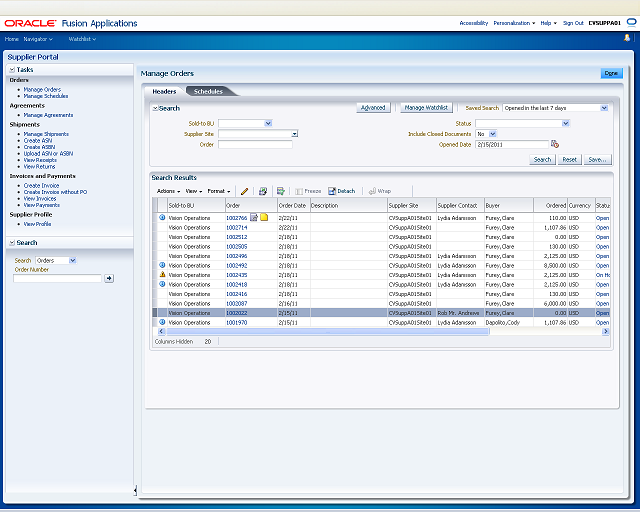Image resolution: width=640 pixels, height=512 pixels.
Task: Click the export to spreadsheet icon
Action: (x=280, y=191)
